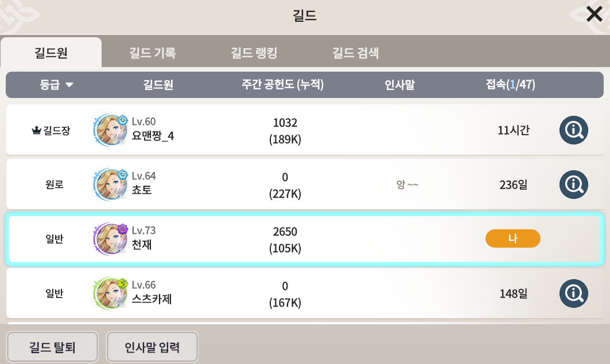
Task: Click the avatar of guild master 요맨짱_4
Action: click(108, 130)
